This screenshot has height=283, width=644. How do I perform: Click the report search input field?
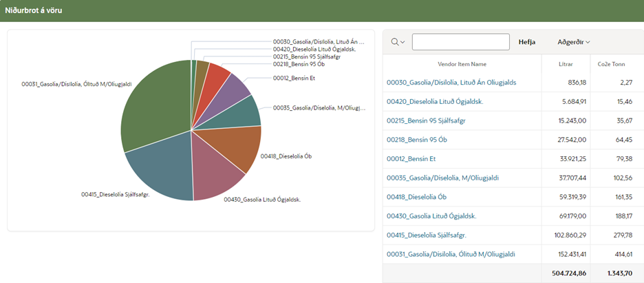(x=460, y=42)
